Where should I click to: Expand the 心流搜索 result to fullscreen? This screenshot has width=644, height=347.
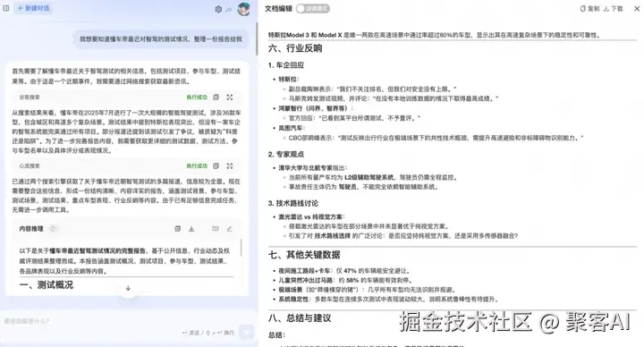tap(230, 166)
